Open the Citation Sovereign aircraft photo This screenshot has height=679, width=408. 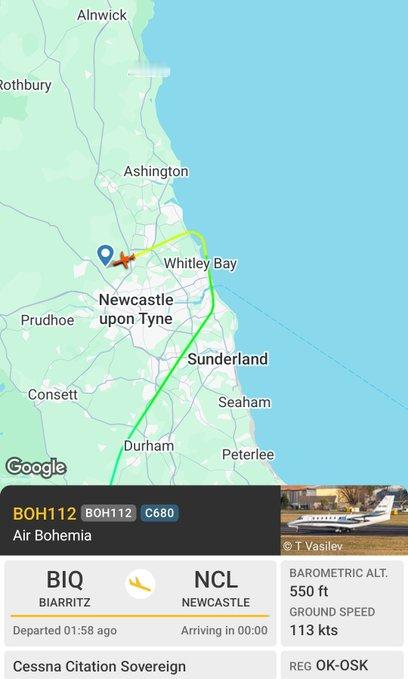point(344,520)
